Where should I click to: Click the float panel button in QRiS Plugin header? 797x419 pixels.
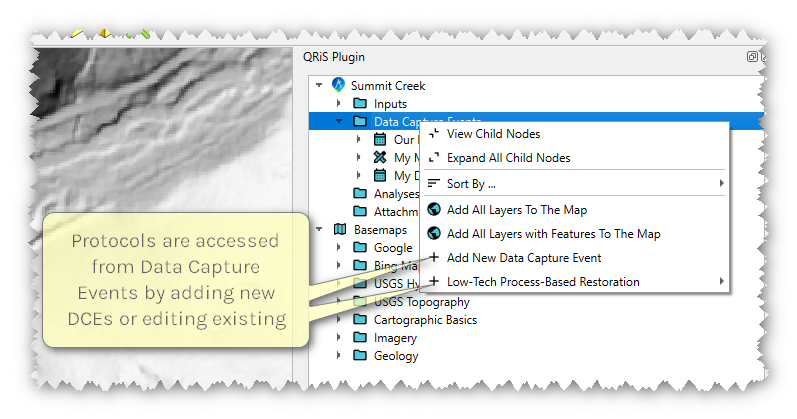(753, 57)
